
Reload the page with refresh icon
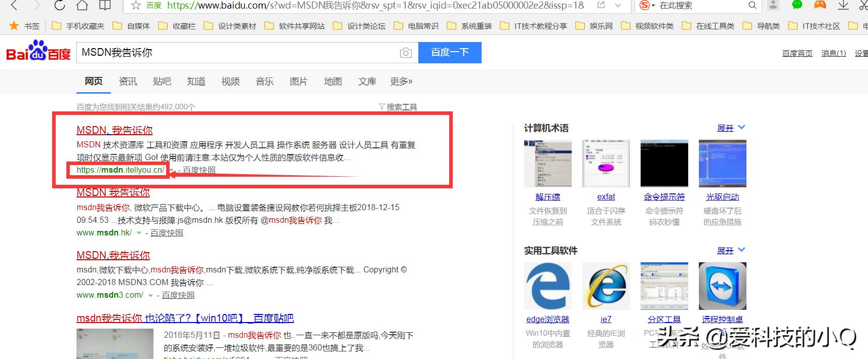(59, 6)
